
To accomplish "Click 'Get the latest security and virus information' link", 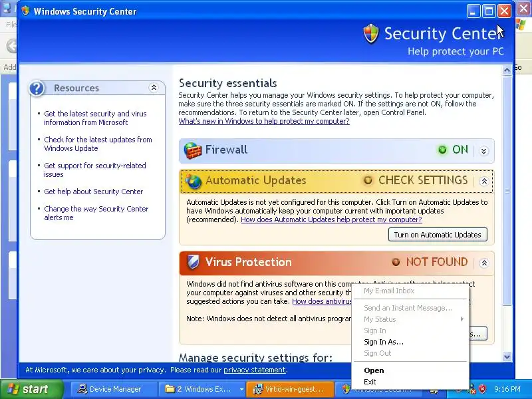I will 95,118.
